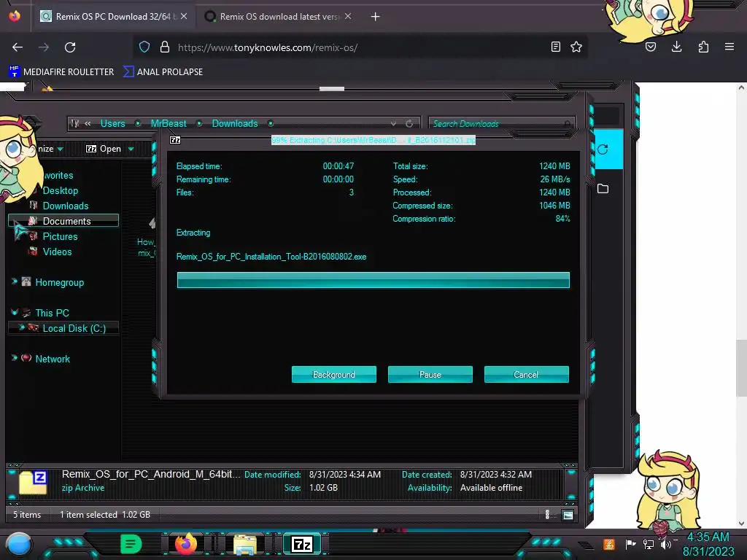Click the Background button in 7-Zip dialog
The width and height of the screenshot is (747, 560).
click(334, 375)
